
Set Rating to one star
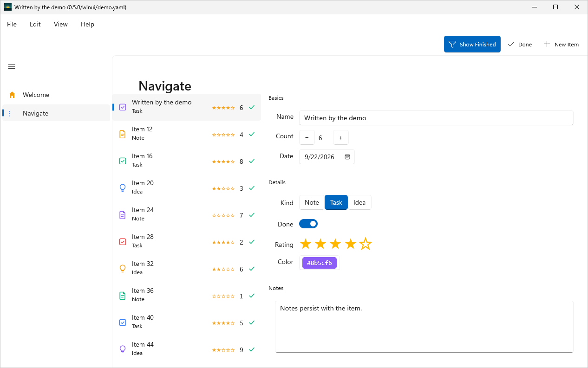coord(305,244)
